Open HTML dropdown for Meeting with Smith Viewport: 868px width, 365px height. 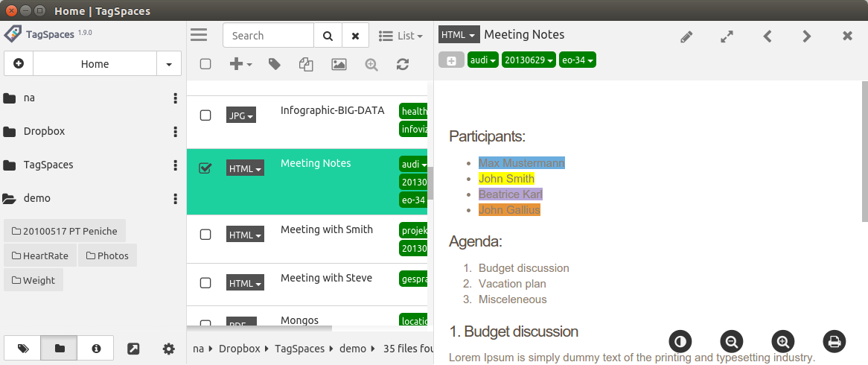245,235
